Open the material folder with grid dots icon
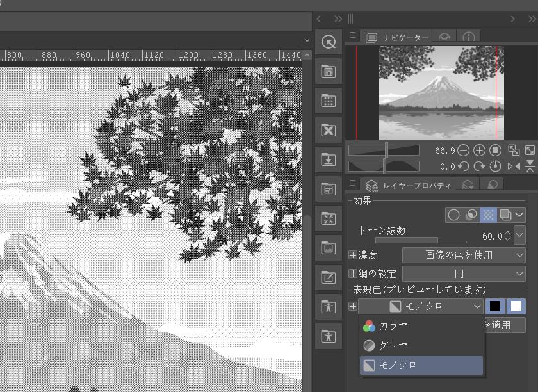Image resolution: width=538 pixels, height=392 pixels. [x=329, y=101]
